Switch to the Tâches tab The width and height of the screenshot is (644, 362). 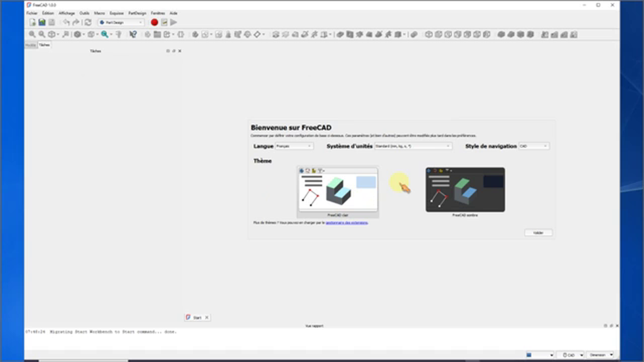coord(44,45)
